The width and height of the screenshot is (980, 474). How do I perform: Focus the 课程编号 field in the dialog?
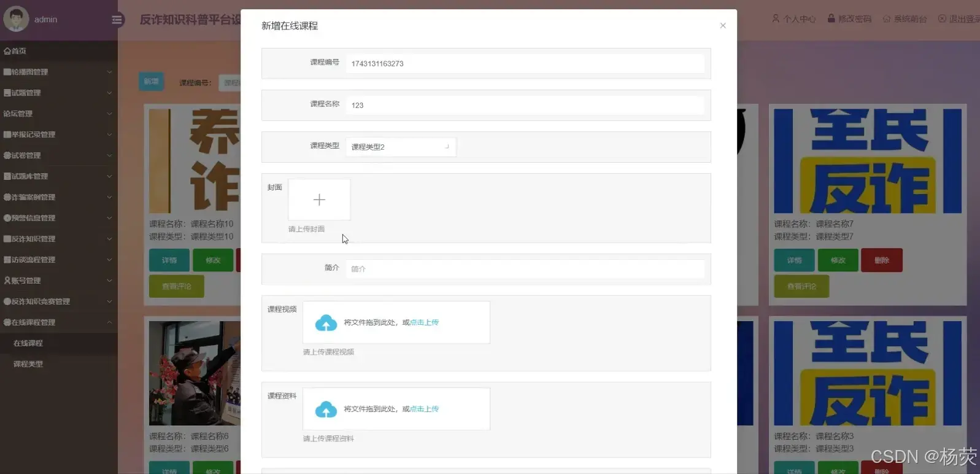[x=525, y=63]
